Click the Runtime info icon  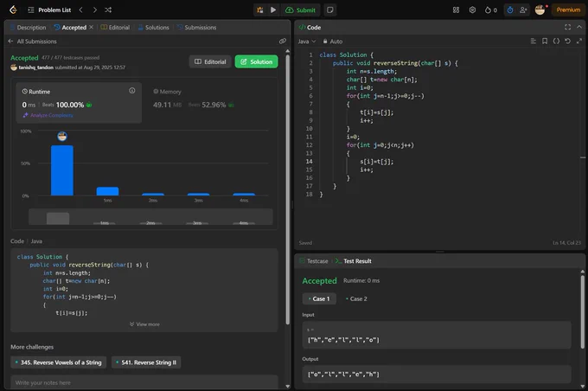(x=132, y=91)
